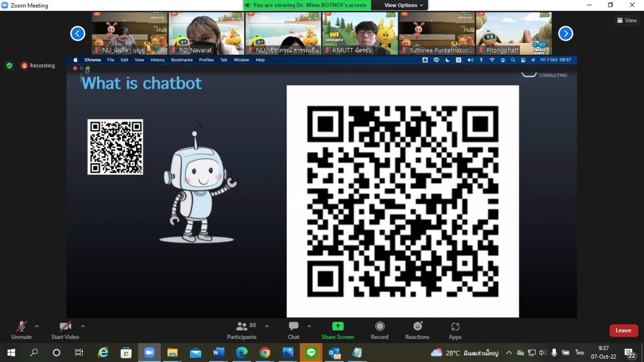The height and width of the screenshot is (362, 644).
Task: Select RO_Navarat's video thumbnail
Action: [x=207, y=33]
